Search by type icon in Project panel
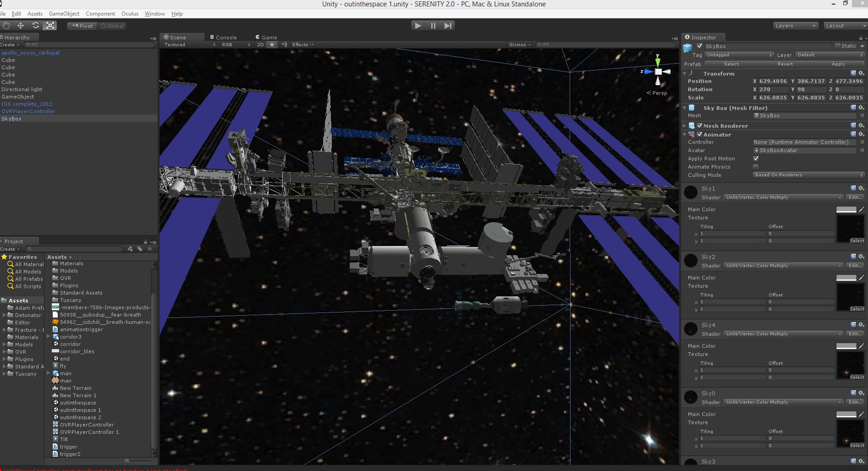The image size is (868, 471). 130,249
